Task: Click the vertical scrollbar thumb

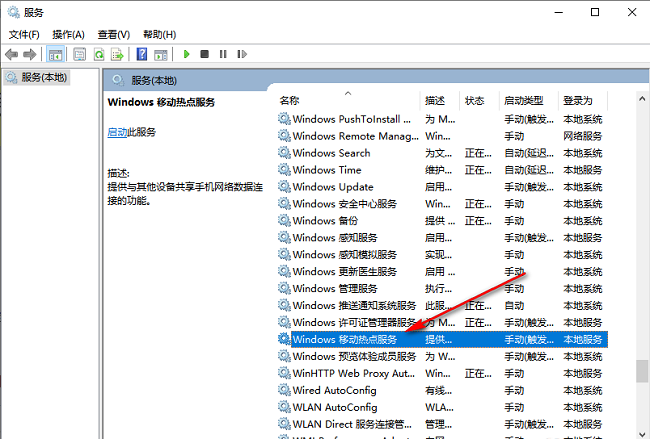Action: coord(642,371)
